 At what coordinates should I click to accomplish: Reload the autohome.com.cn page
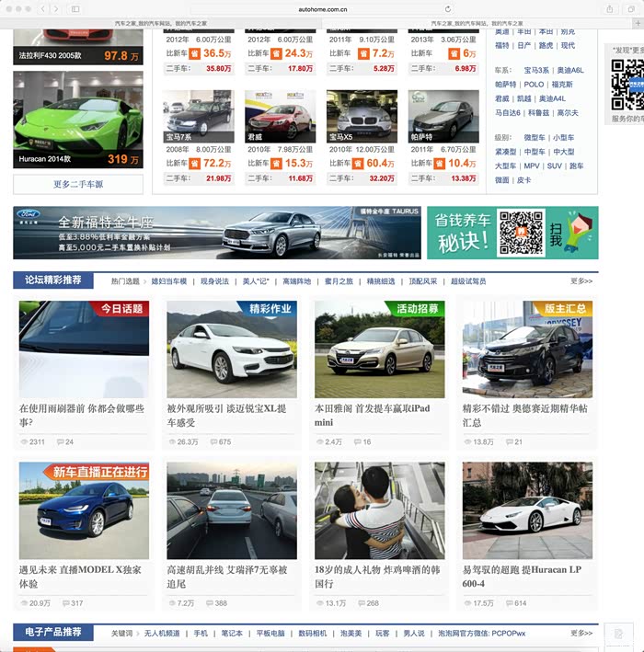click(448, 8)
